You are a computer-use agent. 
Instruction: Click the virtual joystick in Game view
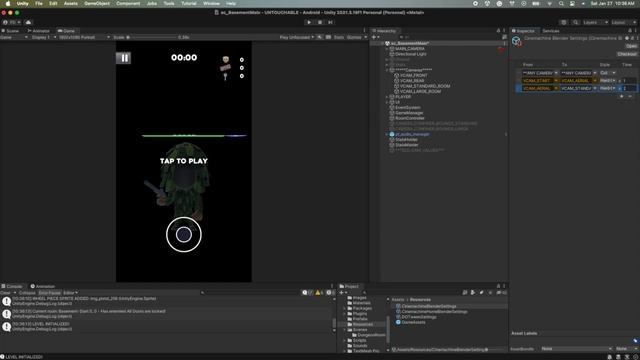pos(184,234)
